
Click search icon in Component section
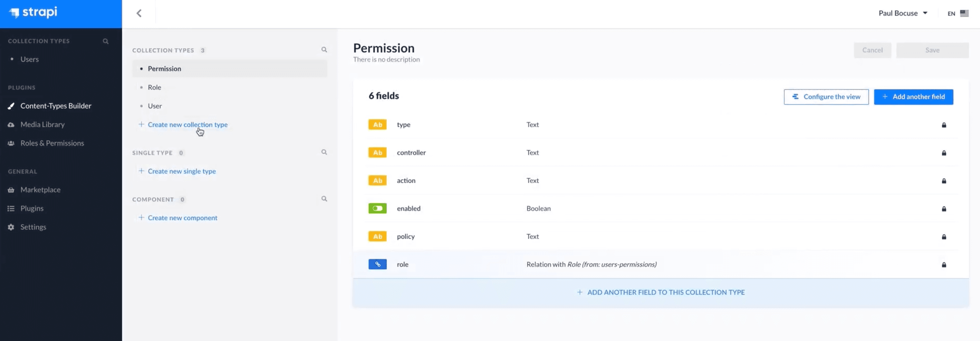click(x=324, y=199)
